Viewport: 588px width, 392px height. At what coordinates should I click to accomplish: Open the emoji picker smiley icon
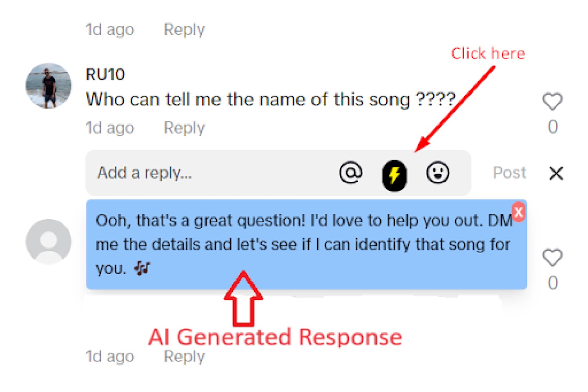[438, 172]
